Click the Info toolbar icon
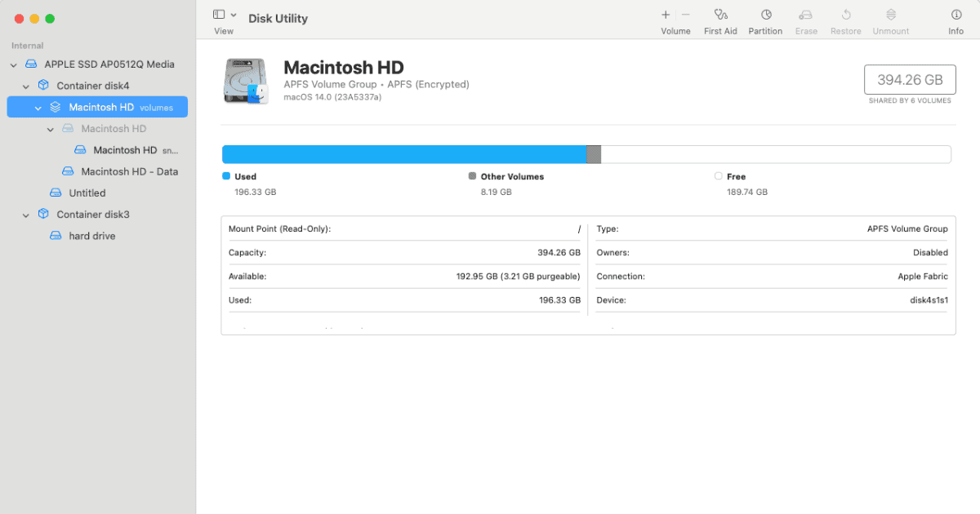980x514 pixels. (955, 15)
